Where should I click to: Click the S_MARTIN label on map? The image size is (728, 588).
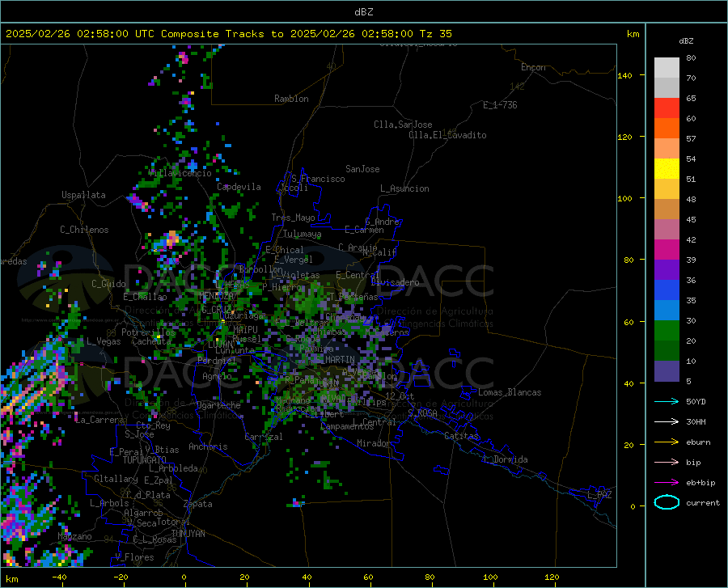336,360
